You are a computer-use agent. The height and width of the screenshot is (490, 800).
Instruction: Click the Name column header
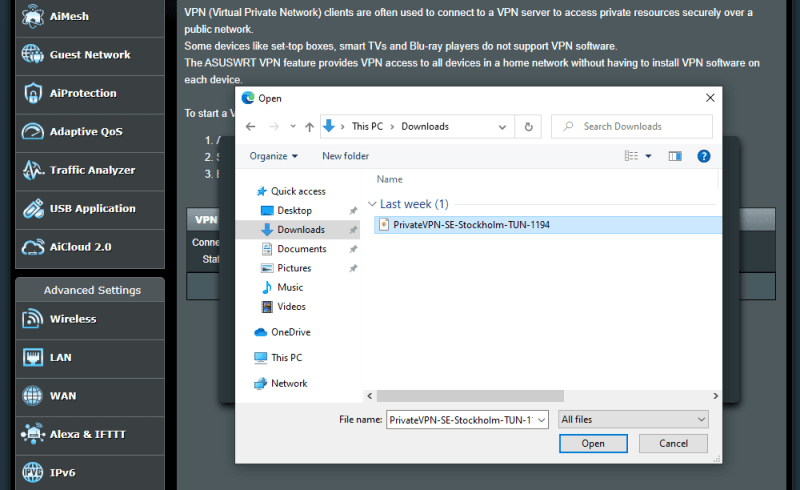tap(390, 179)
